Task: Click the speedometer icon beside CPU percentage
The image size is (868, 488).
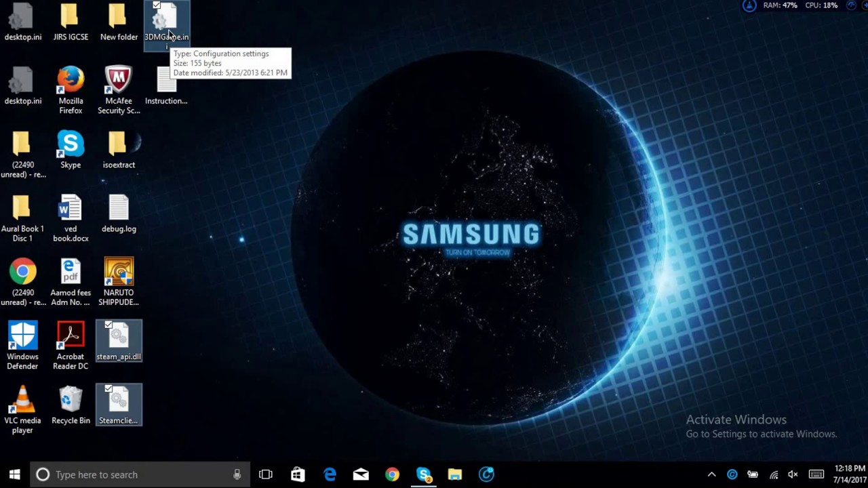Action: click(852, 5)
